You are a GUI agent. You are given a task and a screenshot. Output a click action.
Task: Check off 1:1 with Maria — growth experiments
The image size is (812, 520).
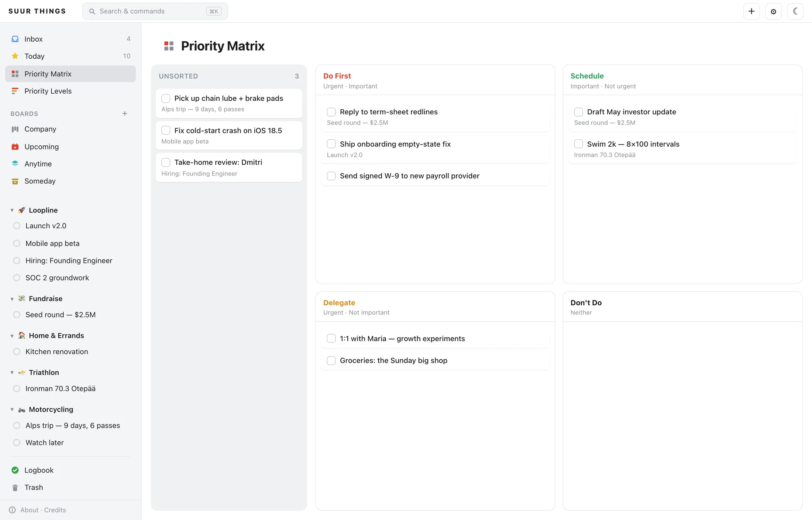[x=331, y=339]
